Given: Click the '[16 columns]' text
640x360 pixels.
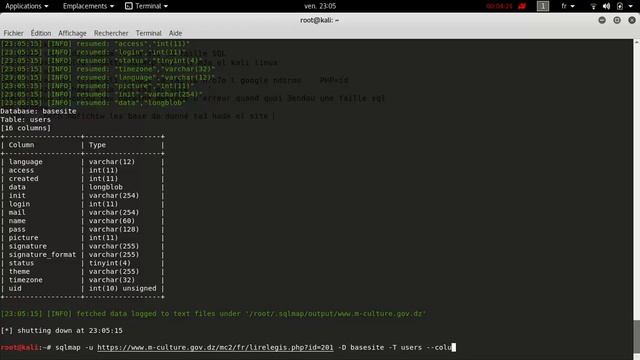Looking at the screenshot, I should click(25, 128).
